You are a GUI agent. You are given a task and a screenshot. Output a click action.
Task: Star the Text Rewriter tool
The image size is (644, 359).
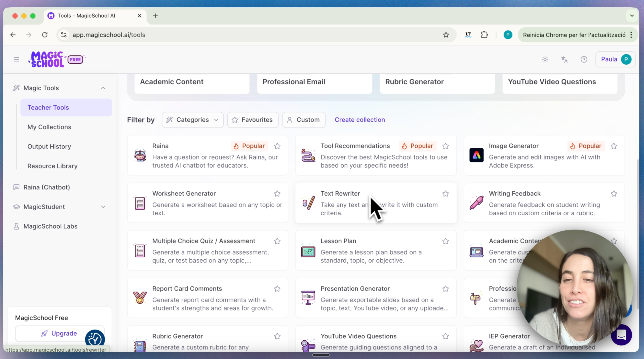coord(446,193)
